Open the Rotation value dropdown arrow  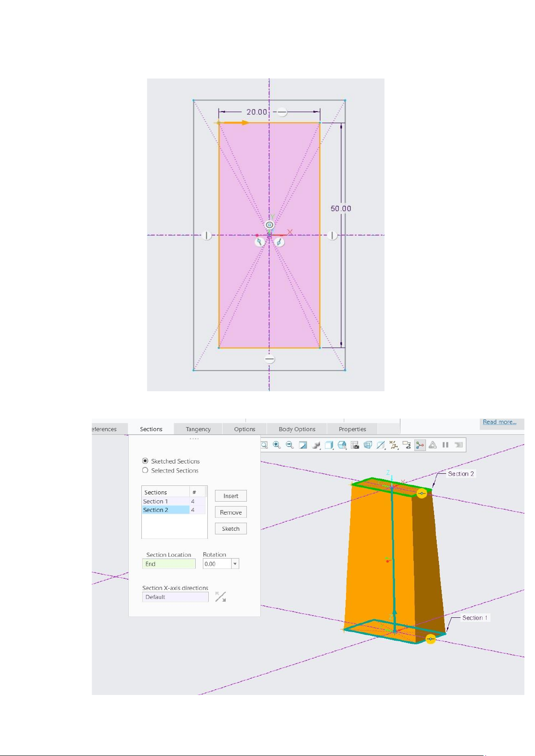coord(235,564)
